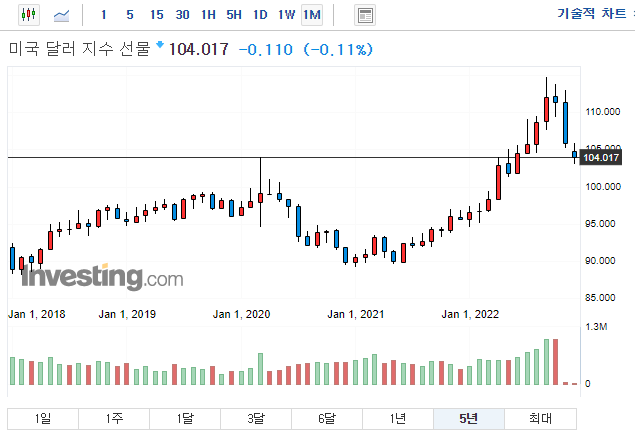The height and width of the screenshot is (435, 635).
Task: Click the 1.3M volume axis label
Action: click(596, 327)
